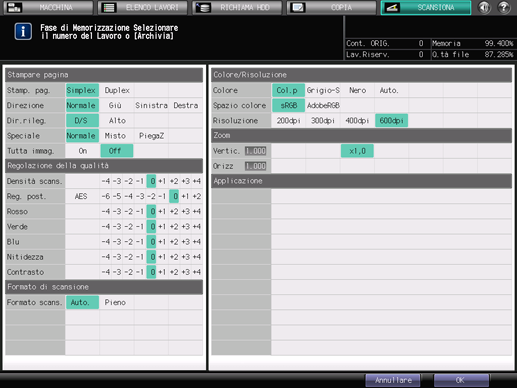517x388 pixels.
Task: Set Verde level to -3
Action: click(117, 227)
